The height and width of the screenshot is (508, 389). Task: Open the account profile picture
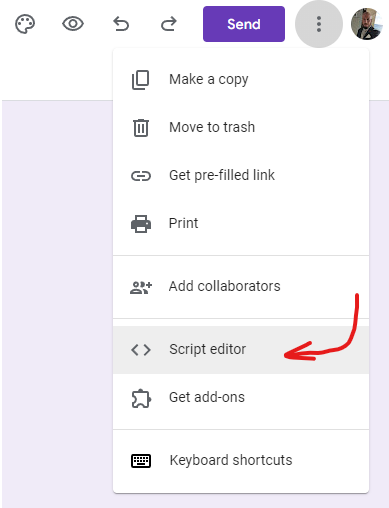pos(366,24)
